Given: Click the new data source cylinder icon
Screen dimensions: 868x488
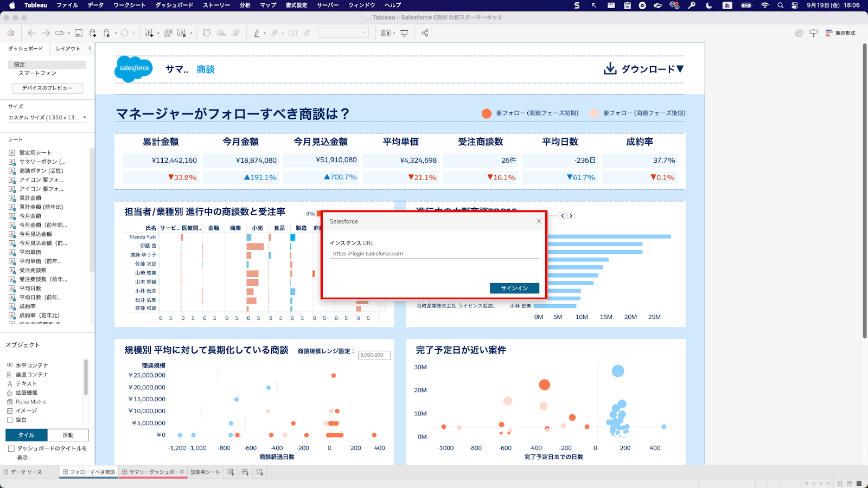Looking at the screenshot, I should (x=93, y=33).
